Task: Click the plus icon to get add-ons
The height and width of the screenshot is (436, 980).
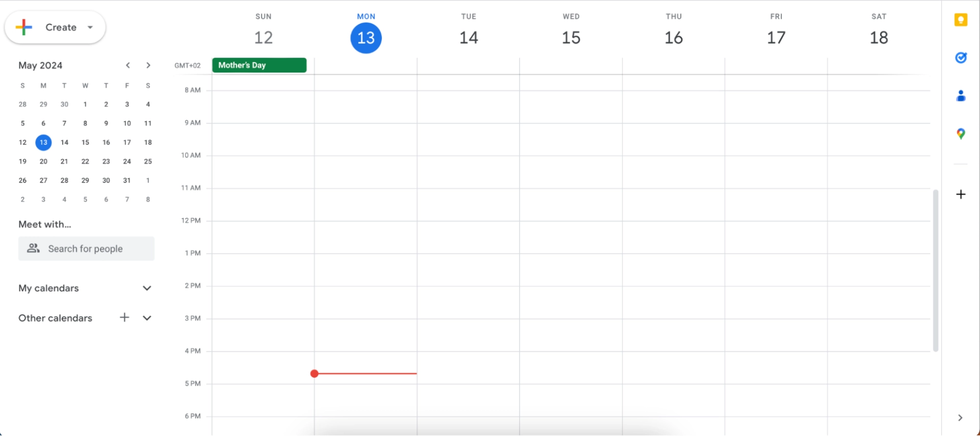Action: coord(961,194)
